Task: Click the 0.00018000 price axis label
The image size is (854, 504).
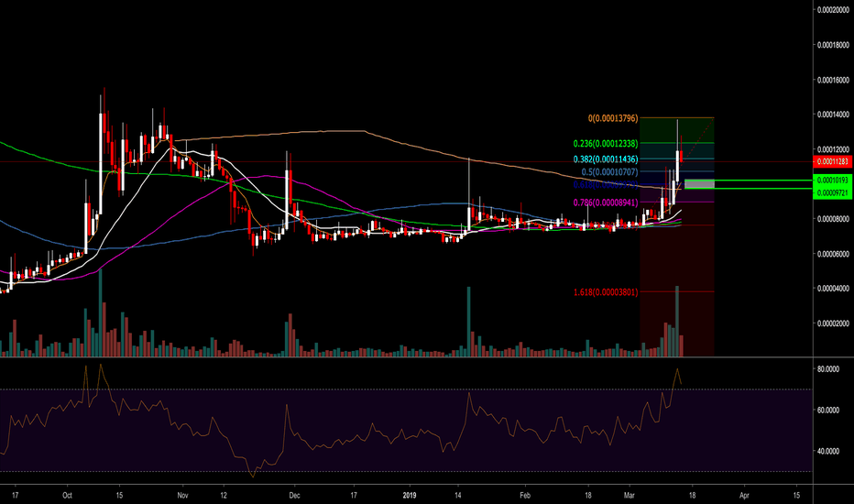Action: (x=833, y=45)
